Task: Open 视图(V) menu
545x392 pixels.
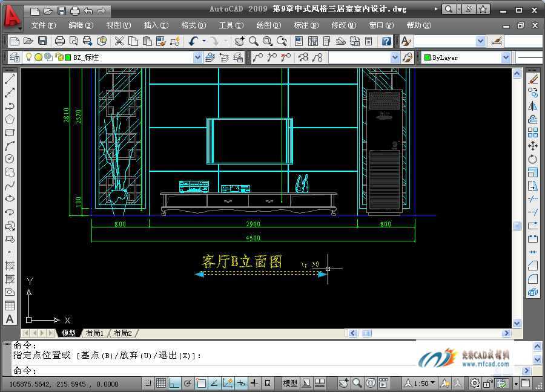Action: [x=118, y=25]
